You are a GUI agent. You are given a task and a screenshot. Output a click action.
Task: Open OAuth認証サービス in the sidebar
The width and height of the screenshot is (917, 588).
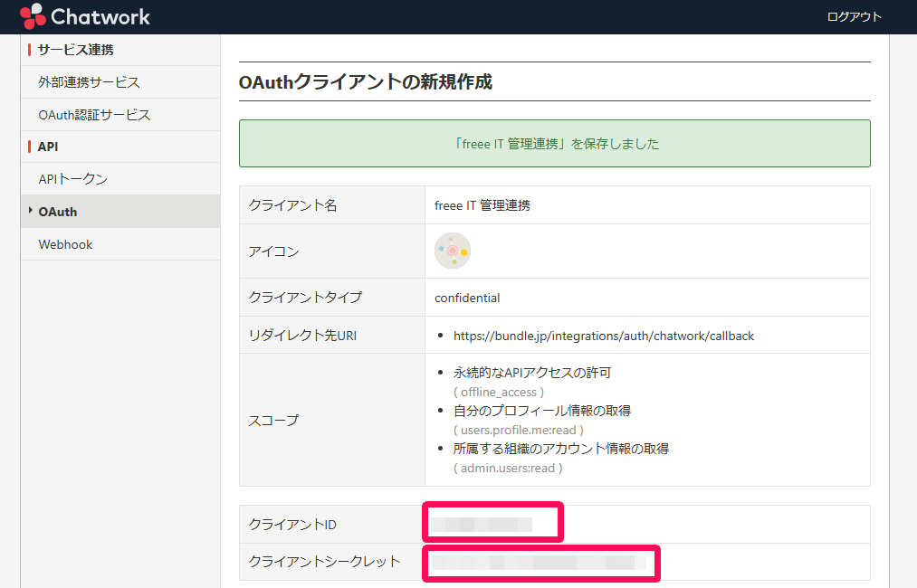coord(119,115)
